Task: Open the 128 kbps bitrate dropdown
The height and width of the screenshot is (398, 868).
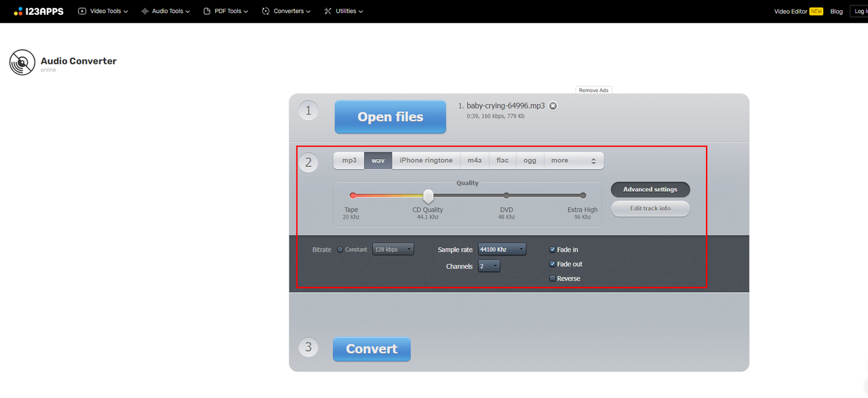Action: 393,250
